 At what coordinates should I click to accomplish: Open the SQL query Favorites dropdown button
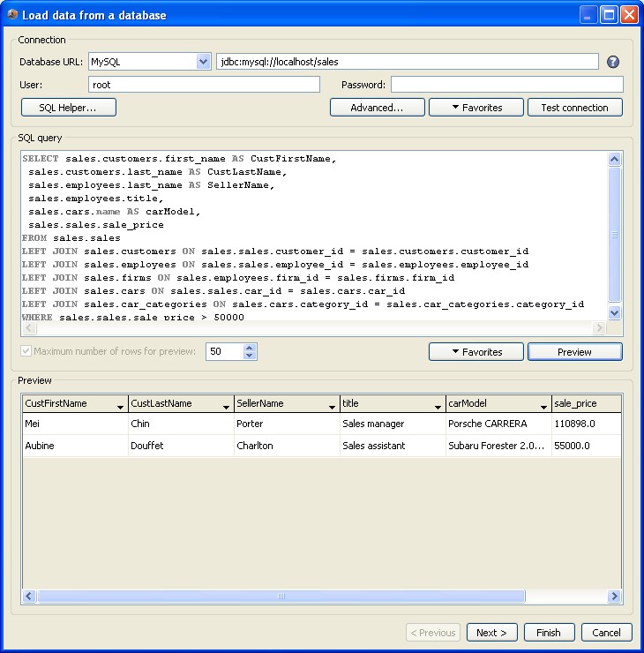coord(476,352)
